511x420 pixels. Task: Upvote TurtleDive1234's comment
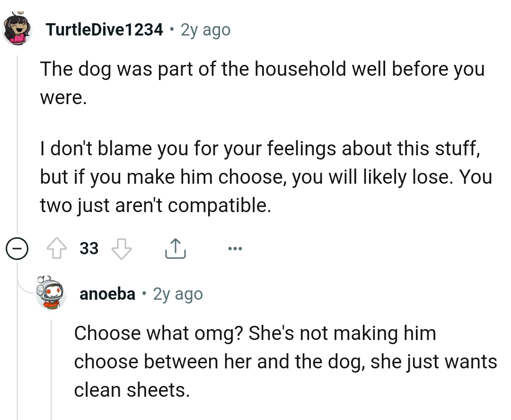(x=57, y=248)
